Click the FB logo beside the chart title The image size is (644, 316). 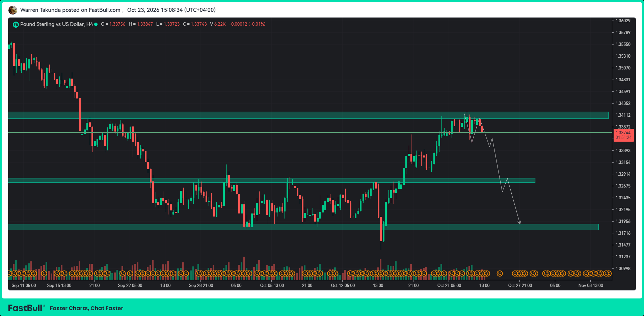click(16, 25)
